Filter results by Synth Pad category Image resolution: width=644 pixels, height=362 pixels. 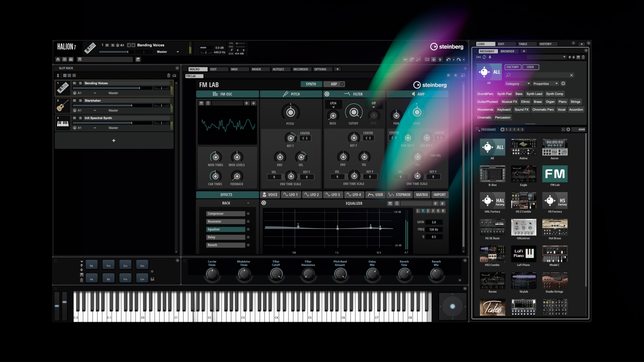click(x=504, y=94)
